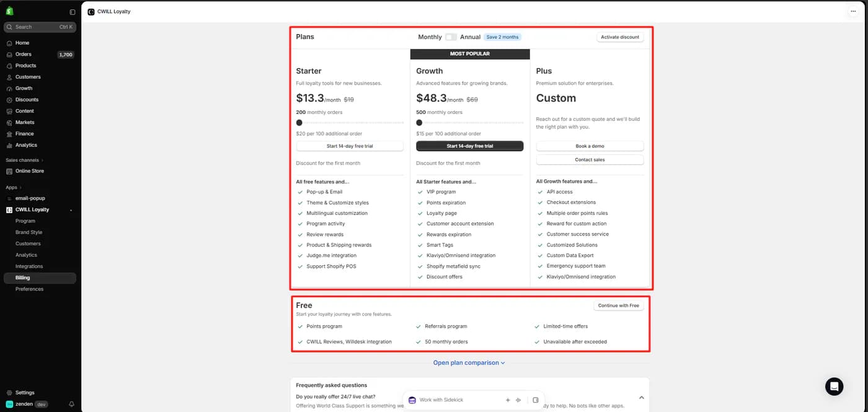Click the Orders inbox icon
The width and height of the screenshot is (868, 412).
pos(9,55)
